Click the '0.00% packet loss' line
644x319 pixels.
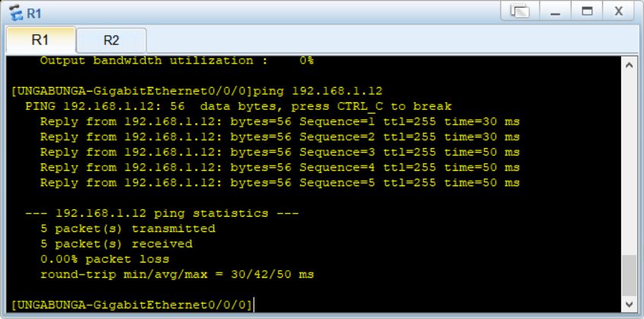point(104,259)
